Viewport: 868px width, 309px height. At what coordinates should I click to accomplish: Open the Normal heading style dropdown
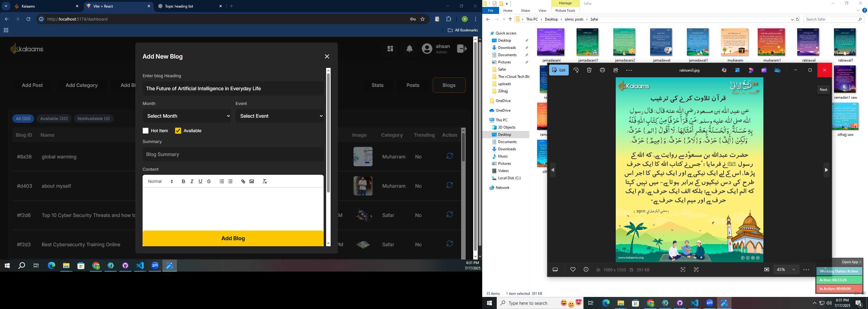[160, 181]
